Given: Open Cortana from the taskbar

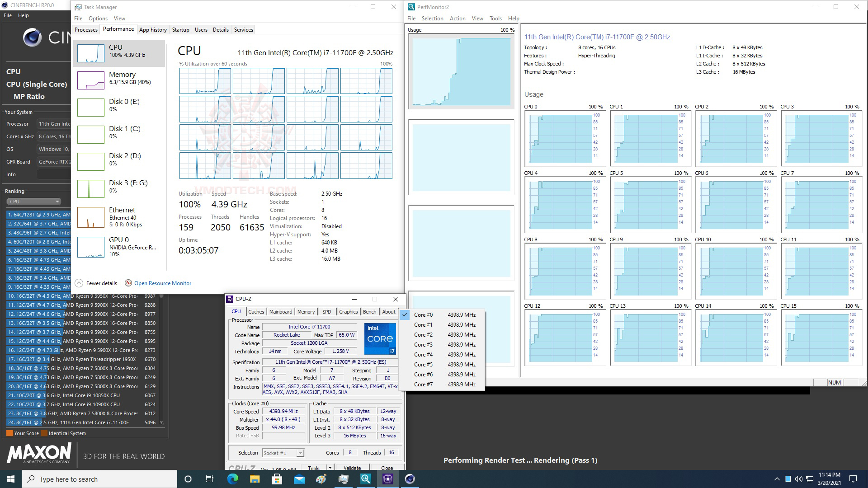Looking at the screenshot, I should point(188,479).
